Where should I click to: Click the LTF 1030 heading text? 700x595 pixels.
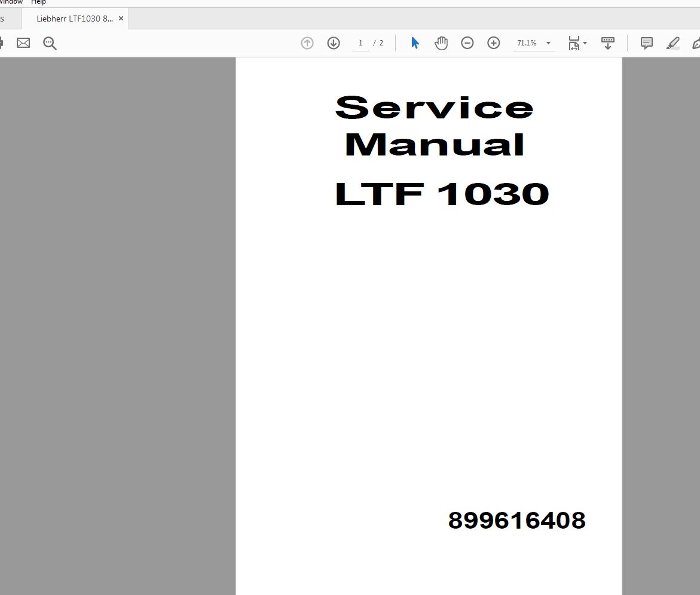[x=442, y=194]
